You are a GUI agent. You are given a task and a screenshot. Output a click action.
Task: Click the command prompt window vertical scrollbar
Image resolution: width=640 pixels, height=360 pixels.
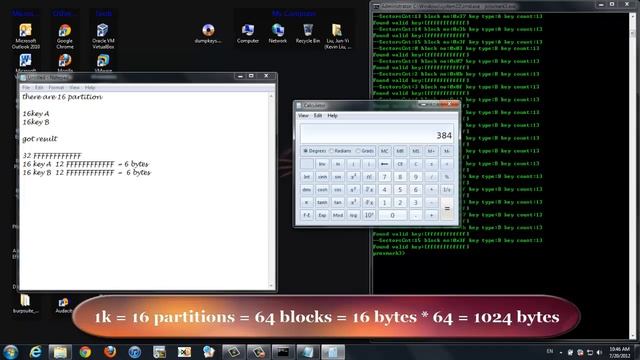[x=633, y=176]
